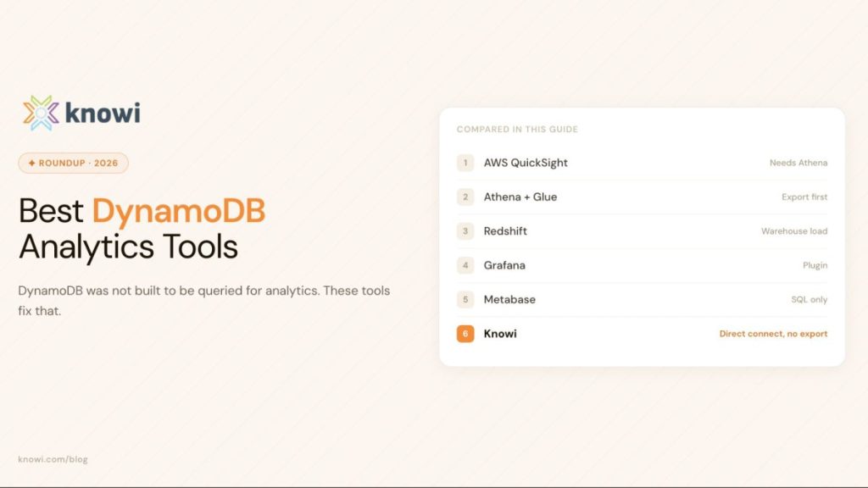
Task: Select the Grafana entry name
Action: pyautogui.click(x=504, y=265)
